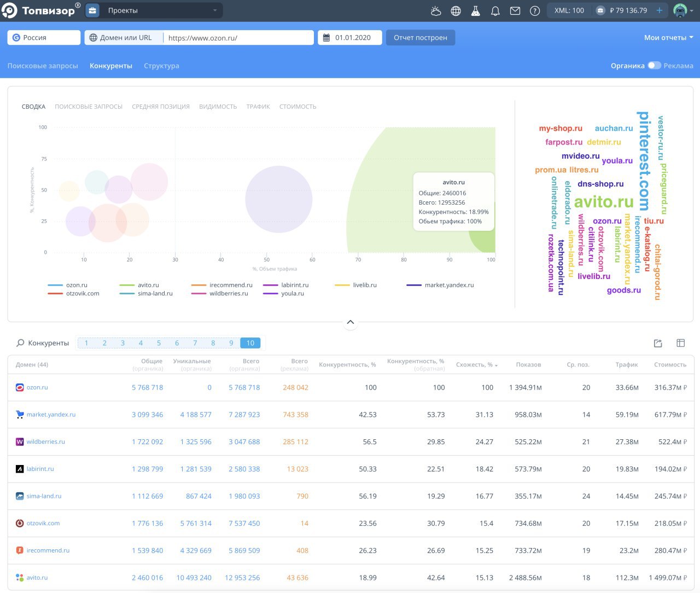Open table columns settings icon

tap(681, 343)
